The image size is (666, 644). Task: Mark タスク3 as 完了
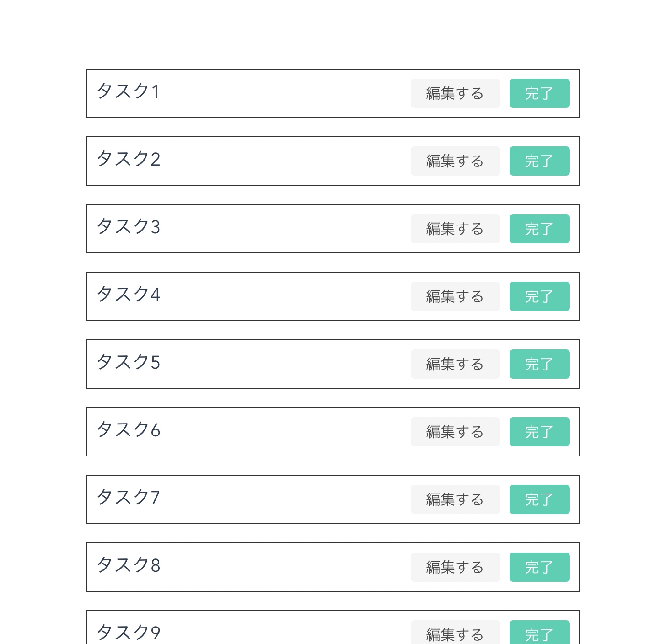[x=539, y=229]
